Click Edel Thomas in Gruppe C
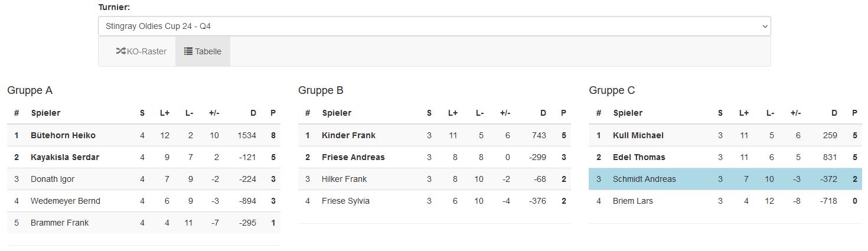 pyautogui.click(x=639, y=157)
